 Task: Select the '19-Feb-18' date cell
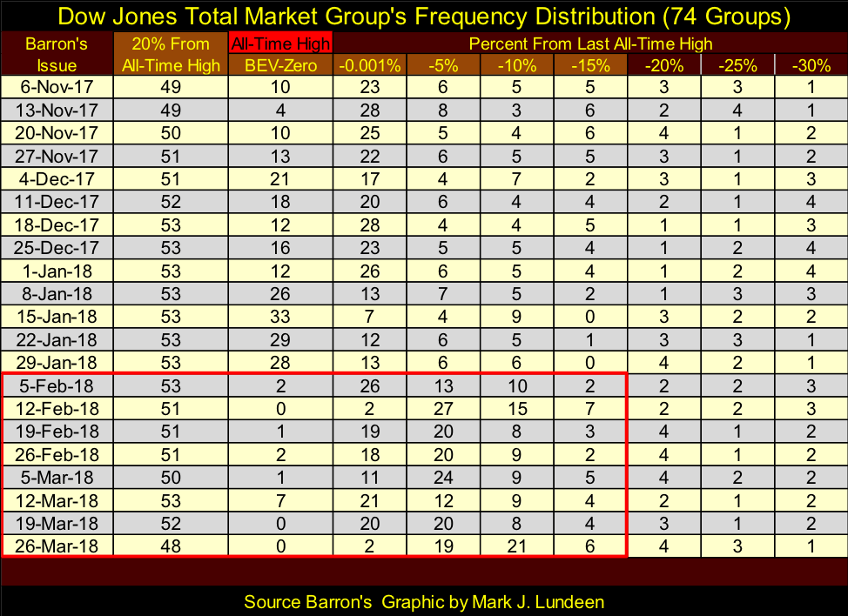[x=57, y=432]
